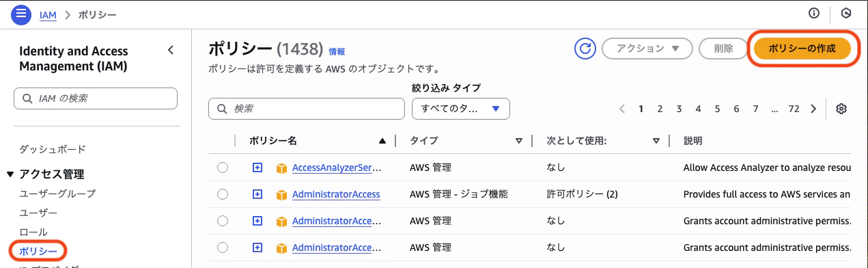Go to page 4 of policies
The height and width of the screenshot is (268, 868).
click(699, 109)
